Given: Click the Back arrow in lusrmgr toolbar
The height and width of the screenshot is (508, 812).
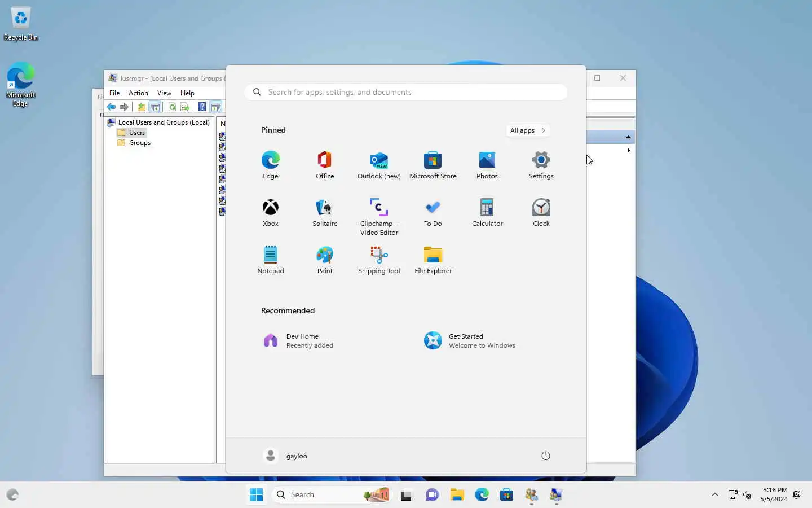Looking at the screenshot, I should [111, 107].
